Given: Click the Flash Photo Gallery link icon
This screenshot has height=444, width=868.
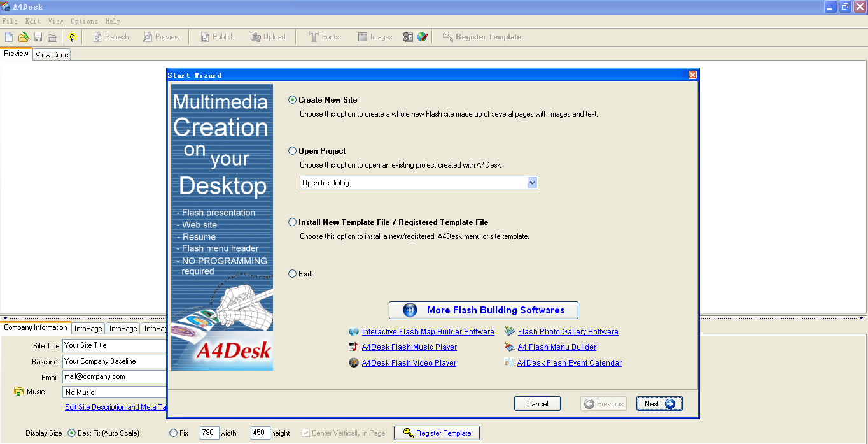Looking at the screenshot, I should click(x=510, y=331).
